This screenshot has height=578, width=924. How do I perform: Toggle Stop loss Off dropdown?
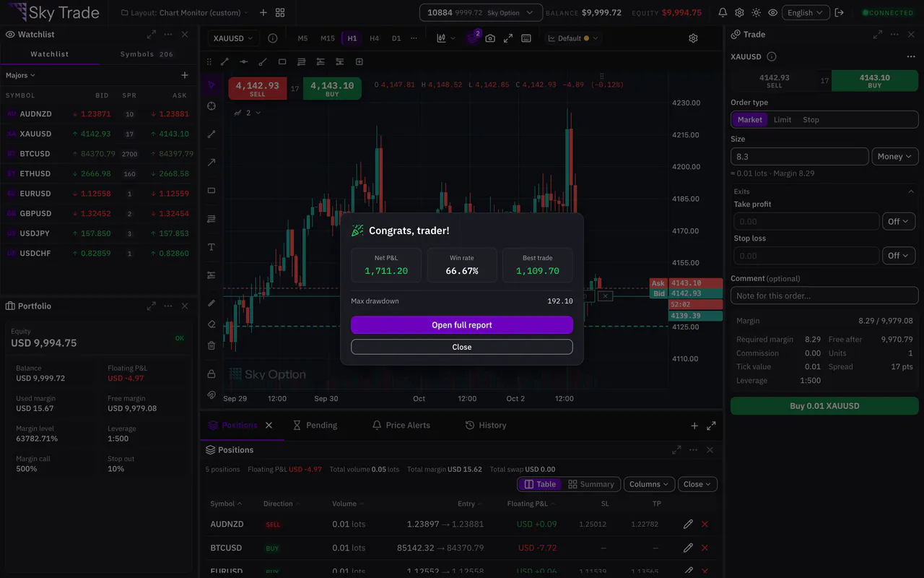[x=899, y=256]
